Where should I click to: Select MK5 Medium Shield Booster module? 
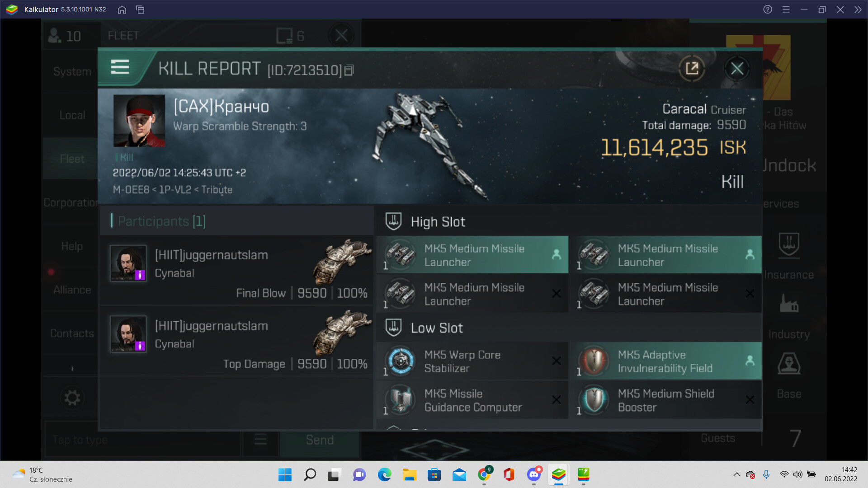(665, 400)
